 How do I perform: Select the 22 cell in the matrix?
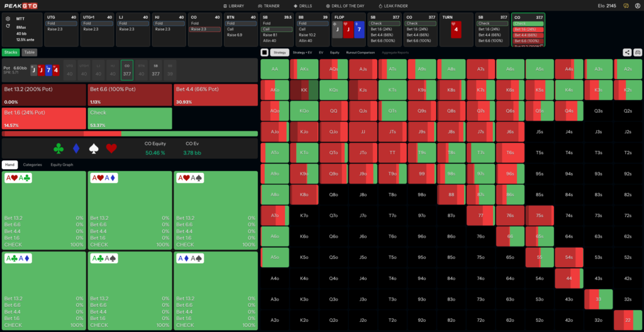[628, 320]
